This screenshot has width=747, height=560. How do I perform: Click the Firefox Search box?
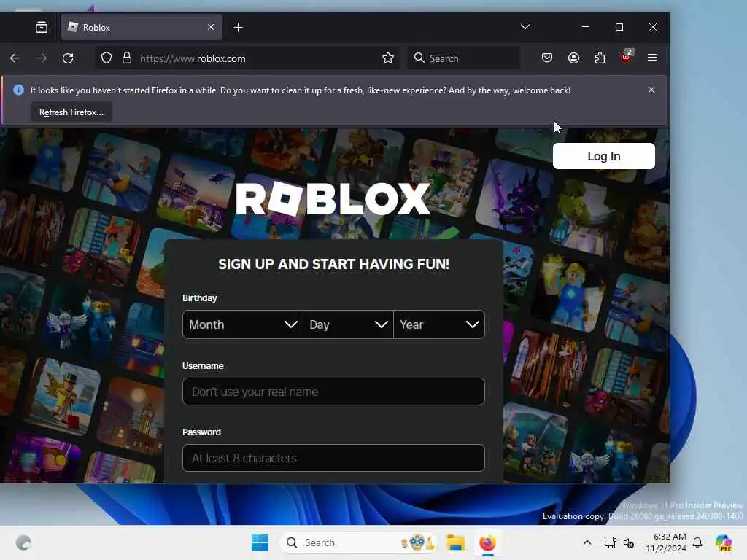pos(463,58)
